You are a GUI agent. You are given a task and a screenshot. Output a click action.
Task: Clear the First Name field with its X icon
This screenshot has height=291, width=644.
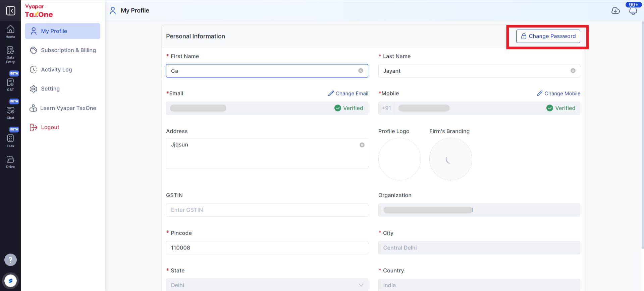click(x=361, y=71)
